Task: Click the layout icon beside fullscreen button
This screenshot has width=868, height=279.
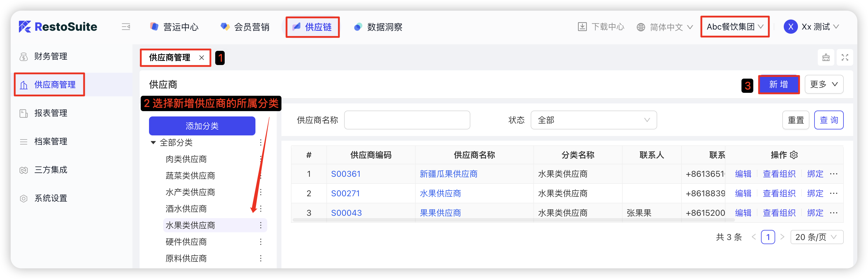Action: click(825, 58)
